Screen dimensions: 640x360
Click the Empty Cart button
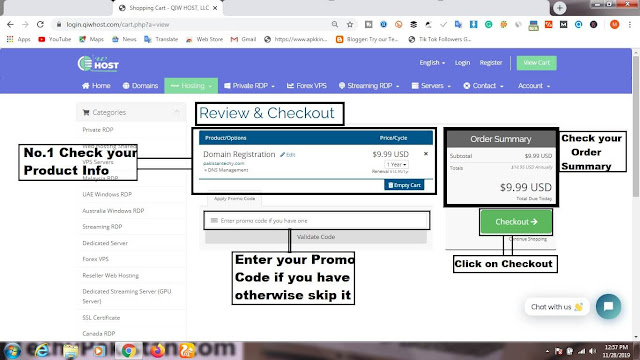pyautogui.click(x=404, y=185)
